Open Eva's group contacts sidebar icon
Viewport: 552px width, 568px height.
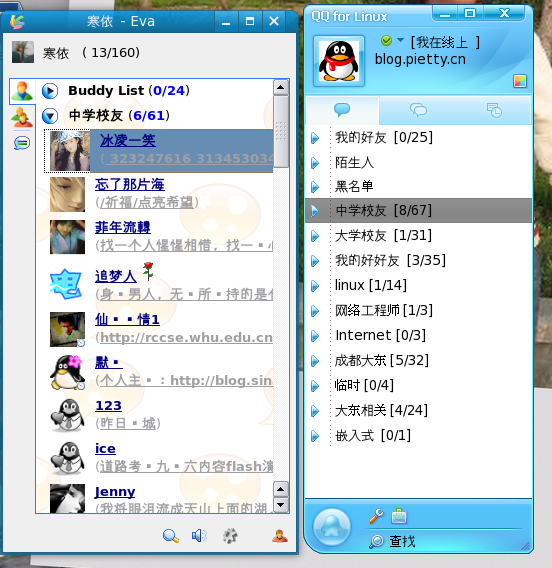[x=22, y=117]
